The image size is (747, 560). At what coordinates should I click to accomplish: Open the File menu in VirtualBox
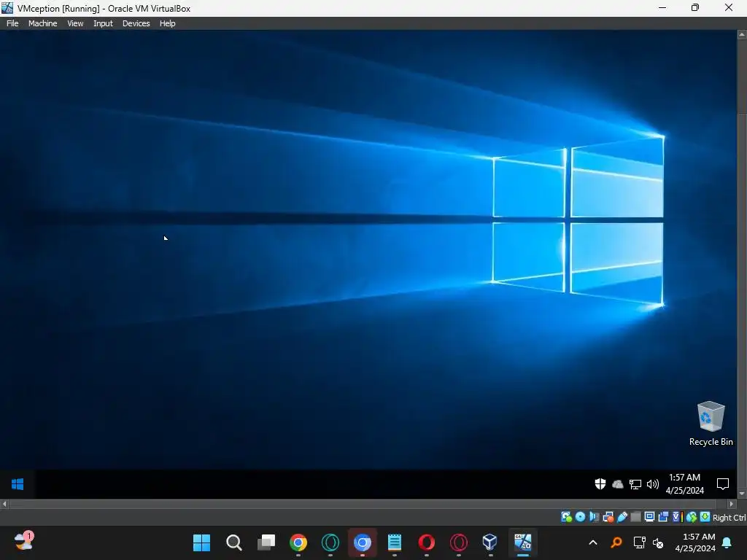pos(12,23)
